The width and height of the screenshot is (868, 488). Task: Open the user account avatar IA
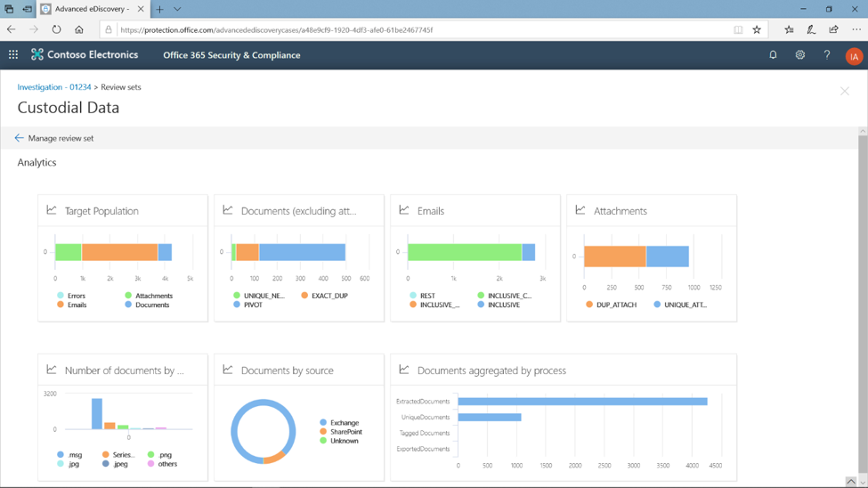pos(853,56)
